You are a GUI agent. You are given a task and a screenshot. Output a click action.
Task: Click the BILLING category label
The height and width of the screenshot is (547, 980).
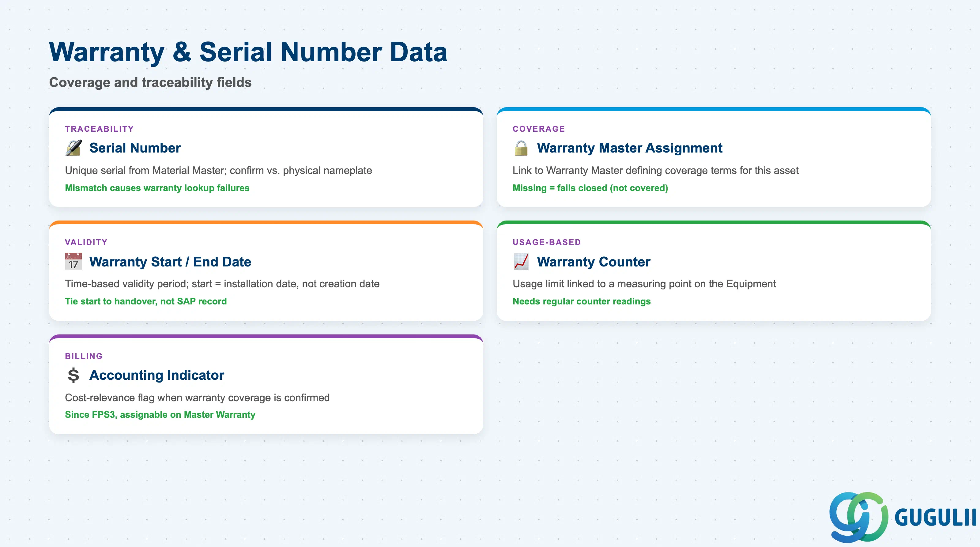(x=84, y=356)
